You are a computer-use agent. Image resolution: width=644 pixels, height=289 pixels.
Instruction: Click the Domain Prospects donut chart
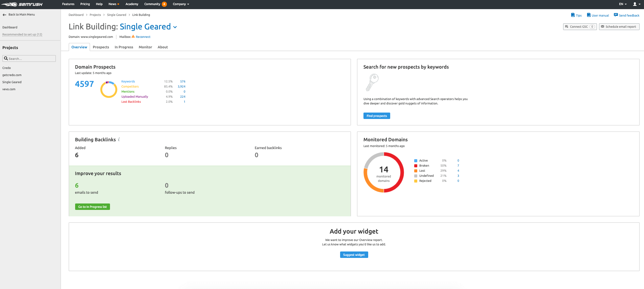point(109,90)
